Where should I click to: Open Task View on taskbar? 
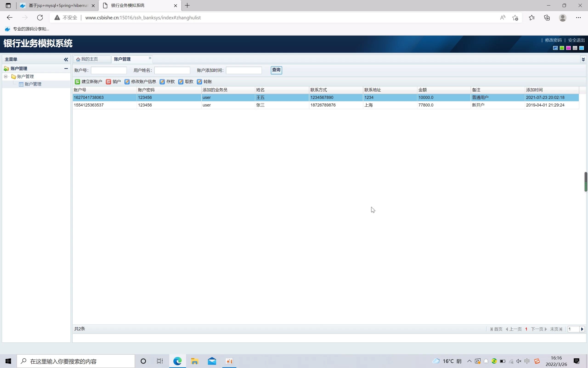point(160,361)
